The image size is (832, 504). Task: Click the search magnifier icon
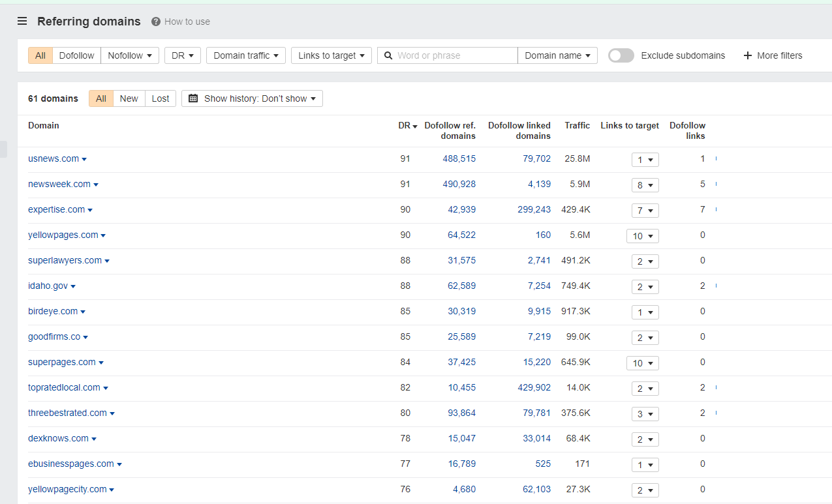388,55
